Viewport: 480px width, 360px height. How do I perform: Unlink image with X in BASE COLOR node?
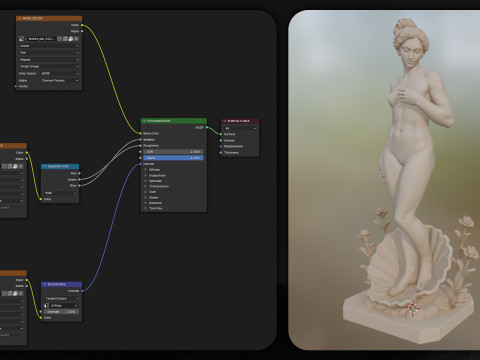point(76,39)
